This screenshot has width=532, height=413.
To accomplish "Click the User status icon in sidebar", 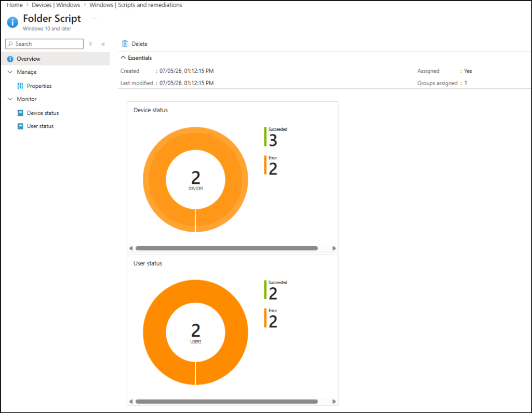I will click(20, 126).
